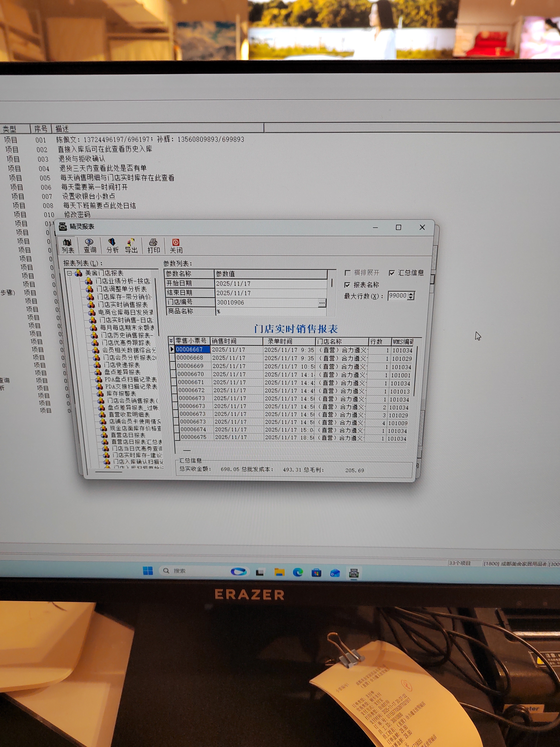Click the Windows Start button
This screenshot has width=560, height=747.
148,571
